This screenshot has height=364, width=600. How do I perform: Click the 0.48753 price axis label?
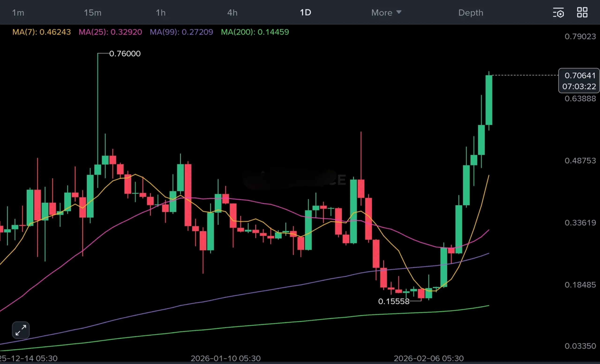click(580, 161)
